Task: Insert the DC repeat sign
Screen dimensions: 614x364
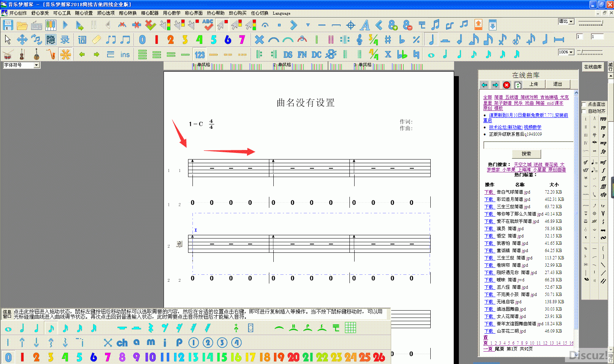Action: coord(316,55)
